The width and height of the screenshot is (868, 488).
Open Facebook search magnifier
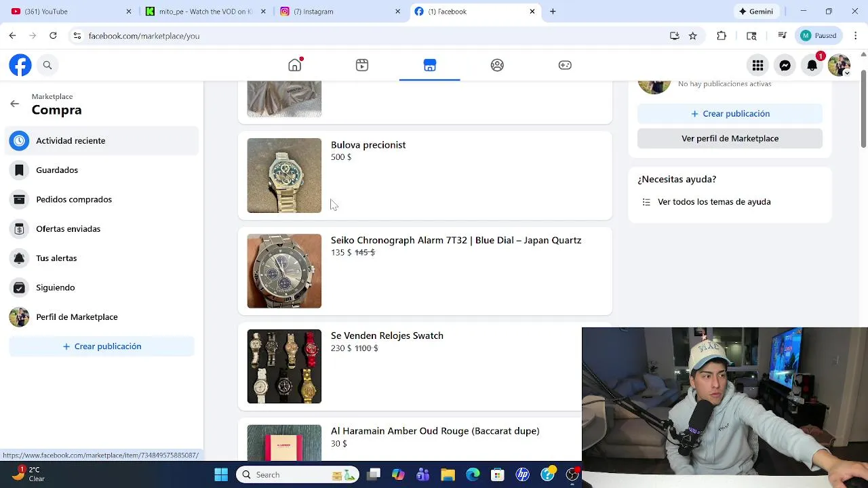(47, 65)
